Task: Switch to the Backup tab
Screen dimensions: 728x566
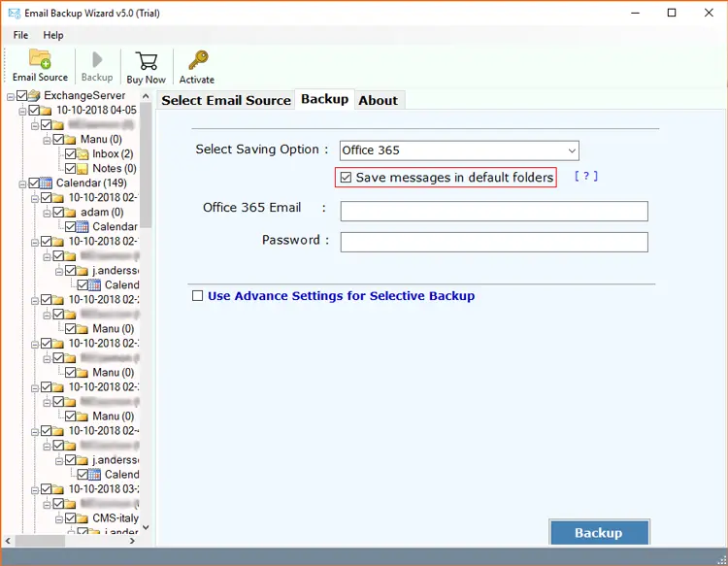Action: pyautogui.click(x=324, y=99)
